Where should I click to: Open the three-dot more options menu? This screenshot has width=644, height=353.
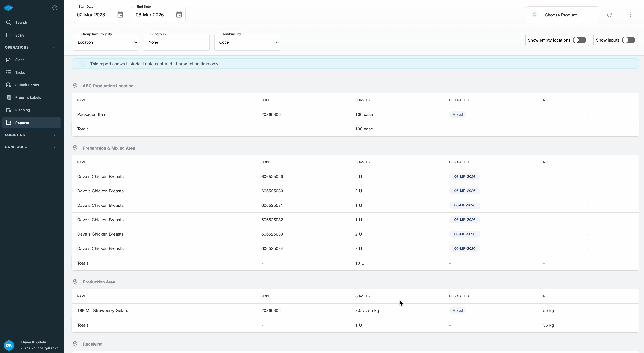(x=631, y=15)
